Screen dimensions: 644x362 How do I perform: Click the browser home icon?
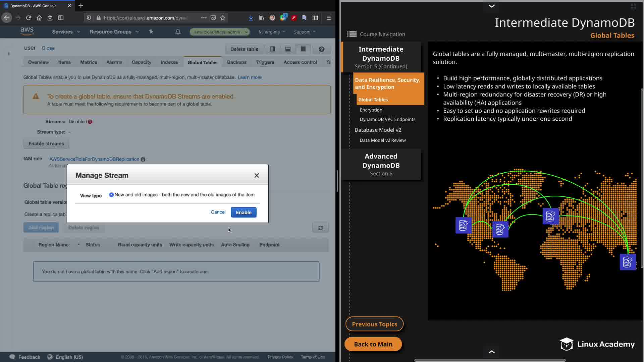coord(39,18)
